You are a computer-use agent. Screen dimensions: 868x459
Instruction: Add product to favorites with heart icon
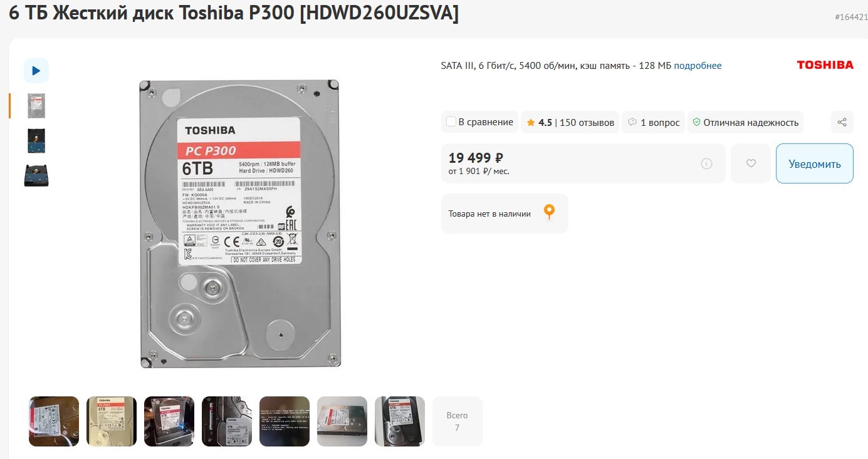tap(751, 163)
